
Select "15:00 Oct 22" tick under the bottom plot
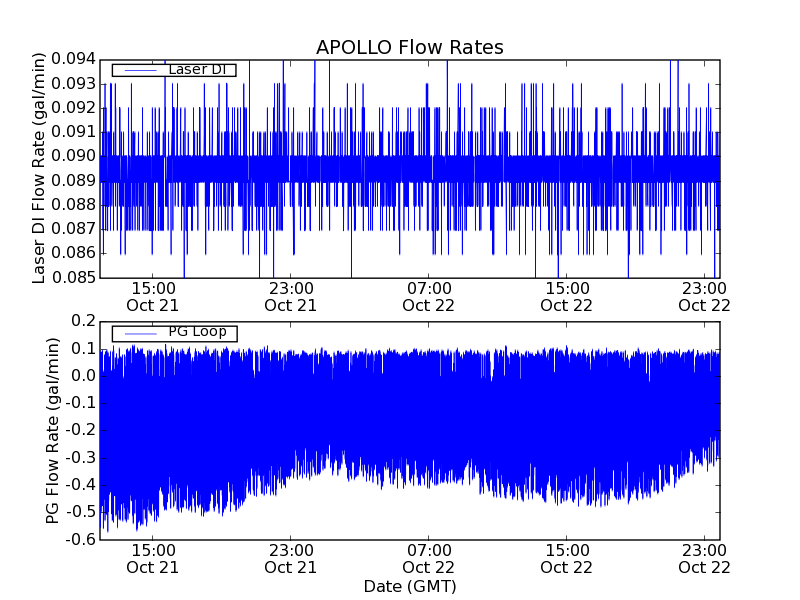pyautogui.click(x=566, y=558)
